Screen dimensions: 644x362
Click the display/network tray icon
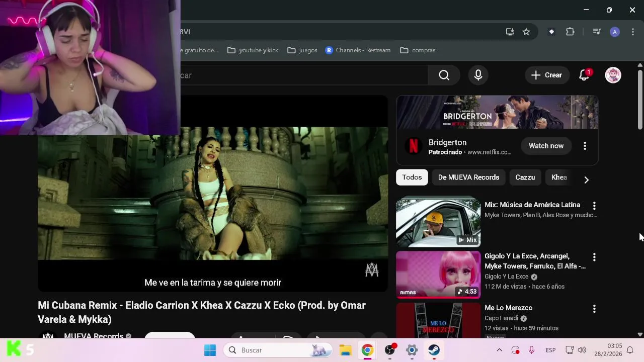tap(570, 350)
